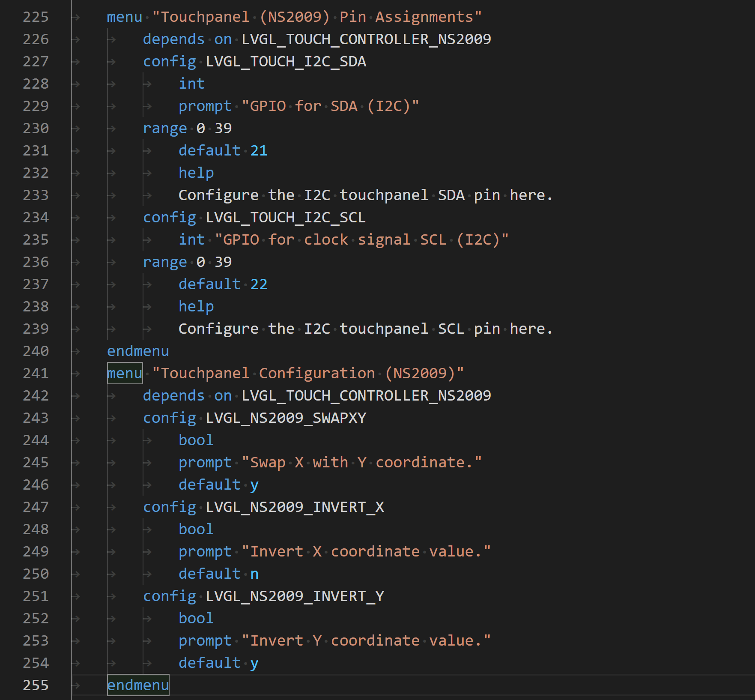Screen dimensions: 755x700
Task: Select config name LVGL_TOUCH_I2C_SDA
Action: pyautogui.click(x=285, y=61)
